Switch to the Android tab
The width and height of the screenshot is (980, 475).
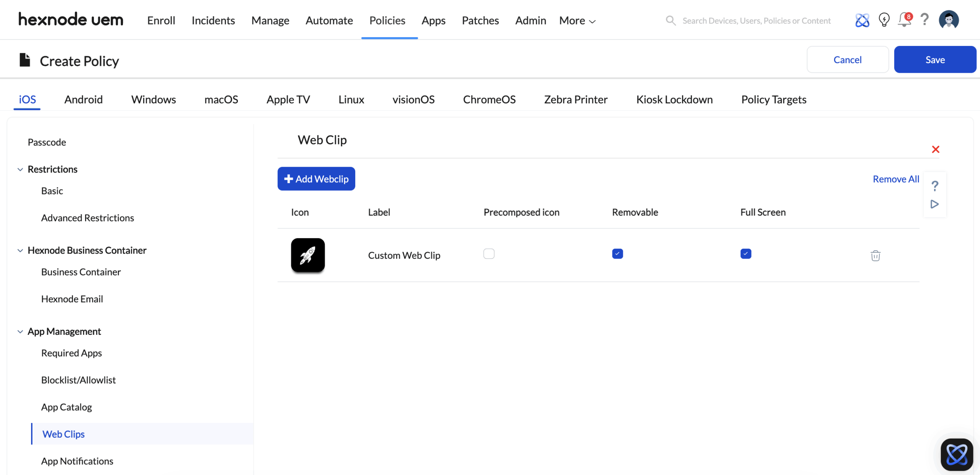[x=83, y=100]
